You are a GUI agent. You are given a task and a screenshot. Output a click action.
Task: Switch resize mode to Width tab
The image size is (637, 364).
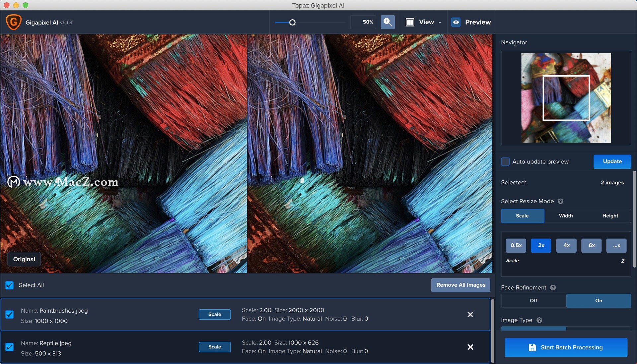(x=566, y=216)
